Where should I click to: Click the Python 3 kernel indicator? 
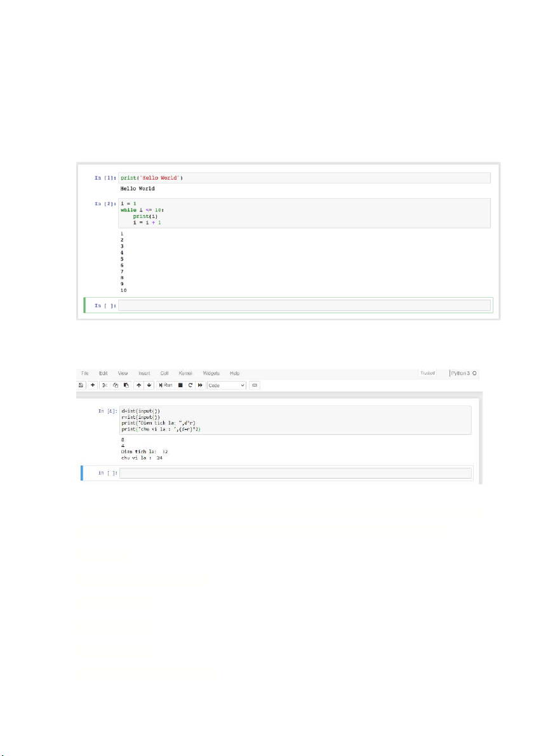click(x=464, y=373)
